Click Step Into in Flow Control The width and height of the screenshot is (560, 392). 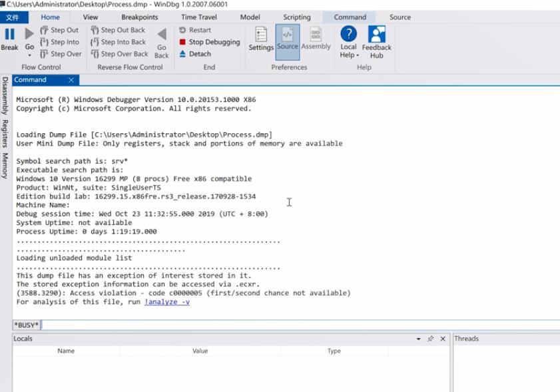pyautogui.click(x=60, y=42)
